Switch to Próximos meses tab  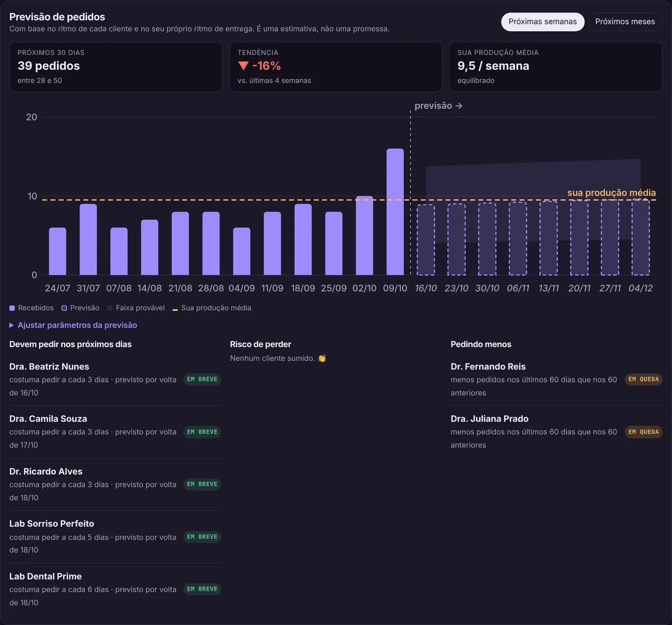625,22
